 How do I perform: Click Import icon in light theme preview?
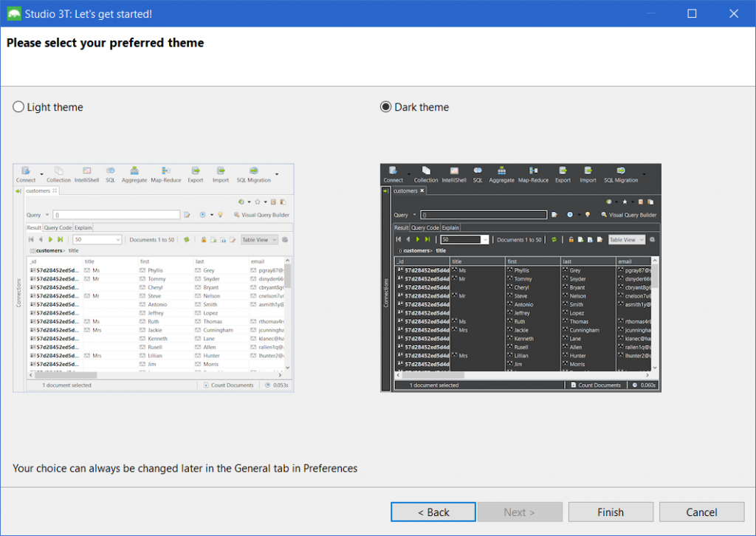tap(221, 171)
